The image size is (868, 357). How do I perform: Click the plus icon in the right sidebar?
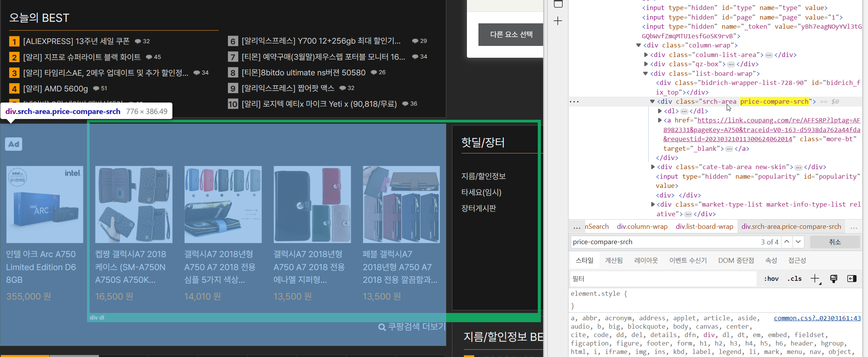point(558,21)
